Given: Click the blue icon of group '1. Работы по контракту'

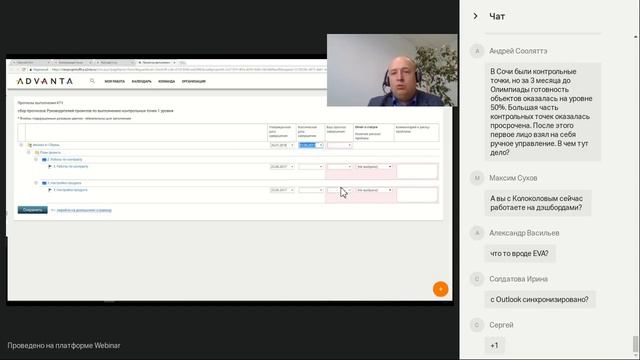Looking at the screenshot, I should tap(44, 160).
